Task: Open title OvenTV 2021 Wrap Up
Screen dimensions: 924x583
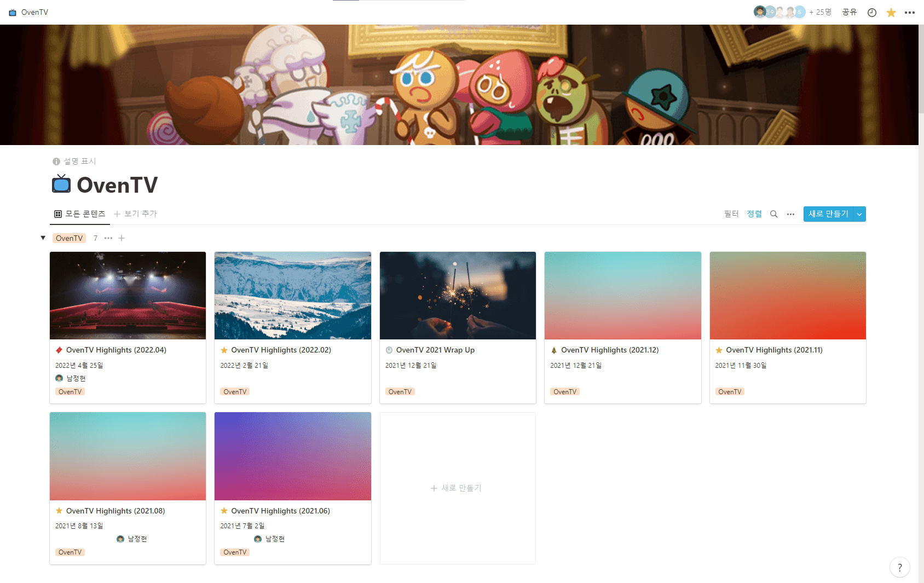Action: pyautogui.click(x=435, y=350)
